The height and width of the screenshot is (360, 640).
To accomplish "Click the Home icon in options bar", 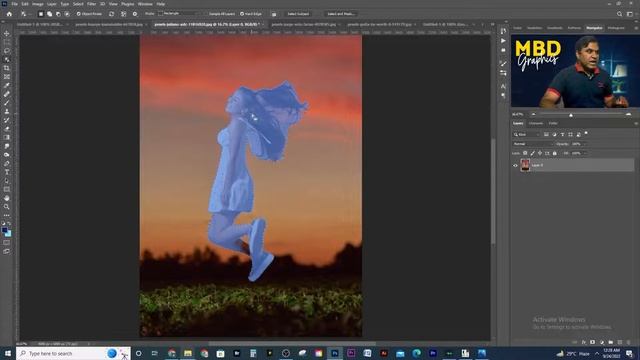I will [9, 14].
